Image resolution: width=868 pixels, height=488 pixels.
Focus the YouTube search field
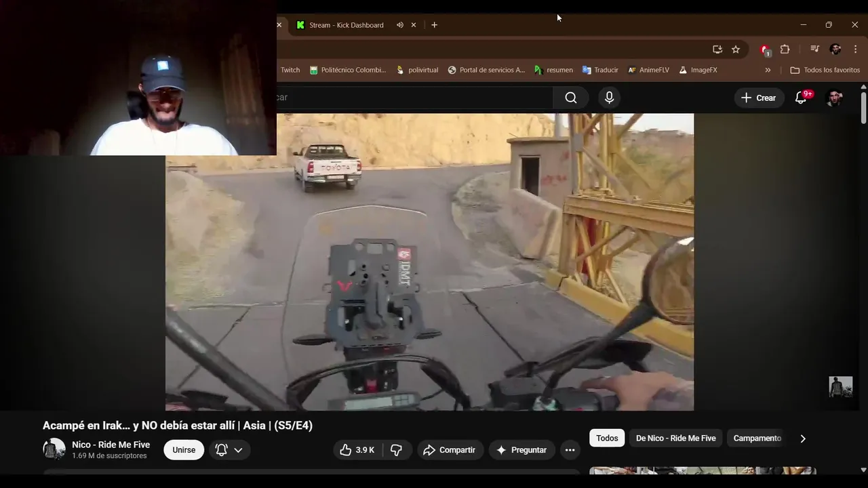tap(414, 98)
